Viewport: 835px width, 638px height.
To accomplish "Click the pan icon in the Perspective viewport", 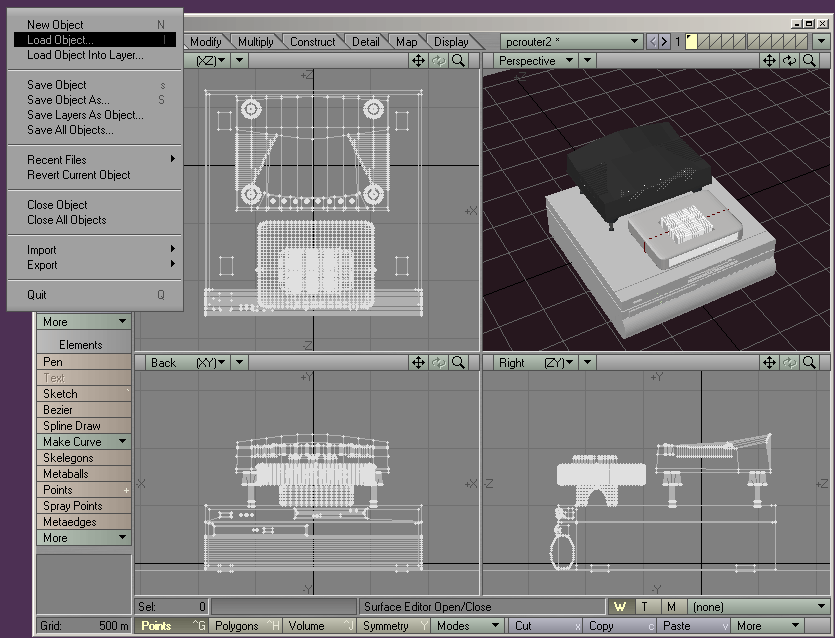I will coord(769,60).
